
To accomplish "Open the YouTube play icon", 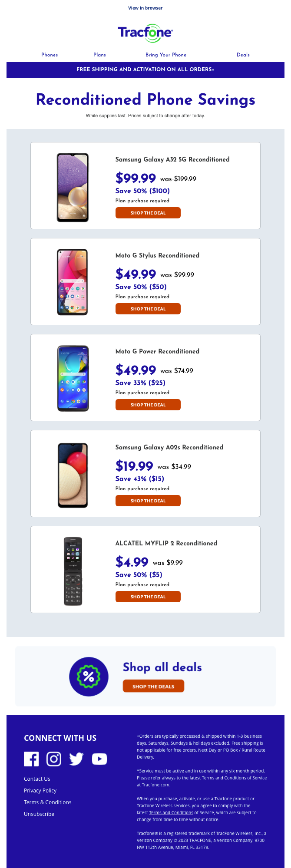I will click(x=99, y=759).
